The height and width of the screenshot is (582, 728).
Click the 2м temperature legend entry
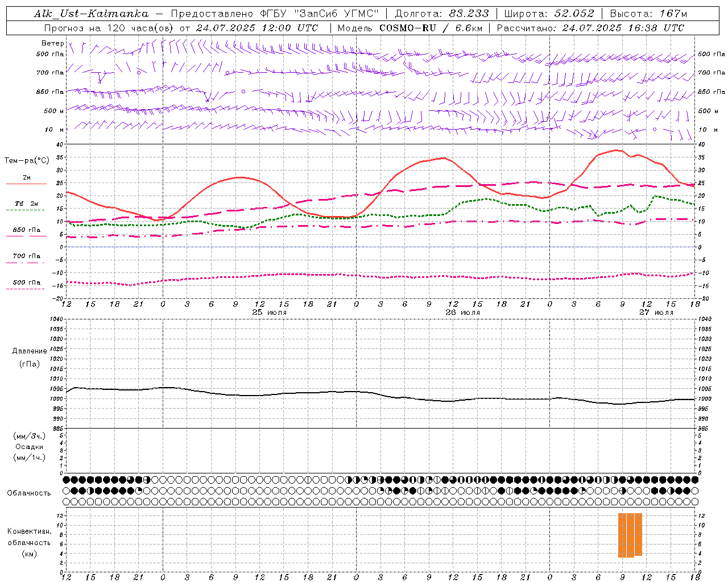(27, 178)
